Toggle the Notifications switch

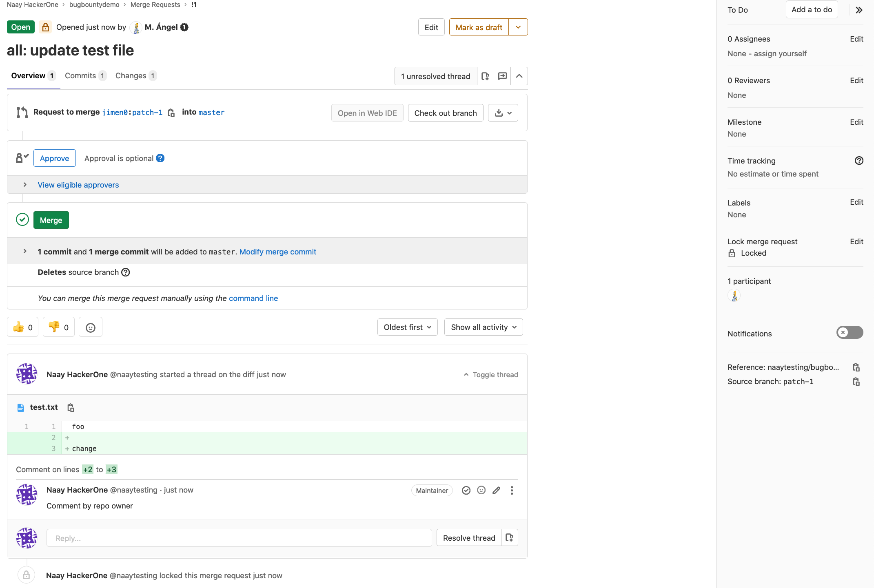point(850,333)
